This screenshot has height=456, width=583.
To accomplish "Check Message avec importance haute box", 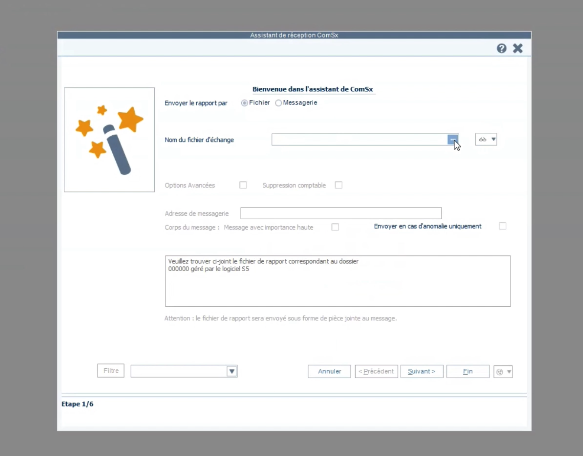I will 335,227.
